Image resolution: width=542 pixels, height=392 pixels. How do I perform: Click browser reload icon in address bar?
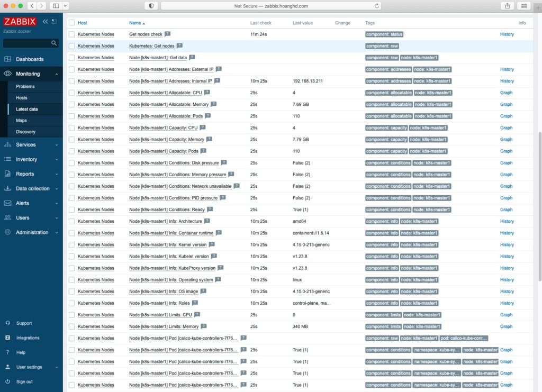(x=377, y=6)
